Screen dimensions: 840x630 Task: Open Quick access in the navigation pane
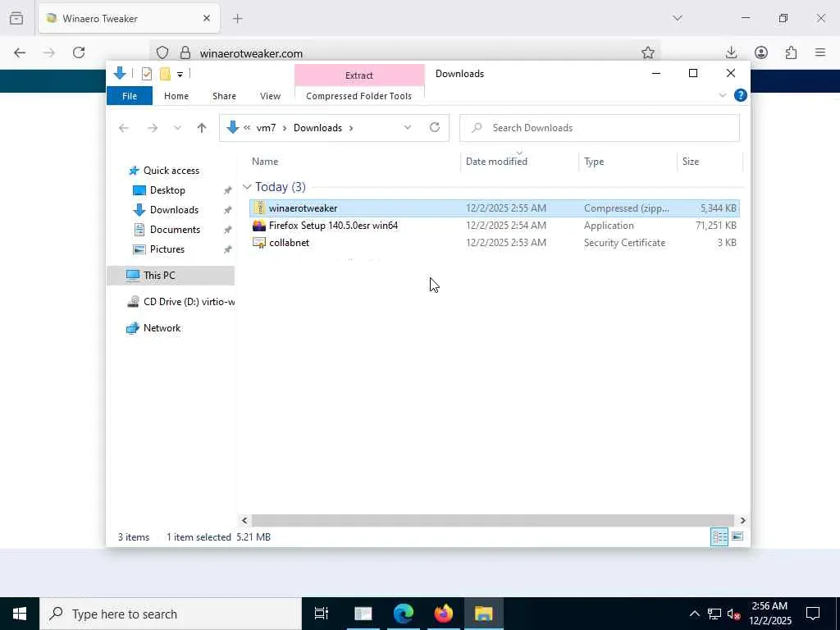pyautogui.click(x=171, y=171)
